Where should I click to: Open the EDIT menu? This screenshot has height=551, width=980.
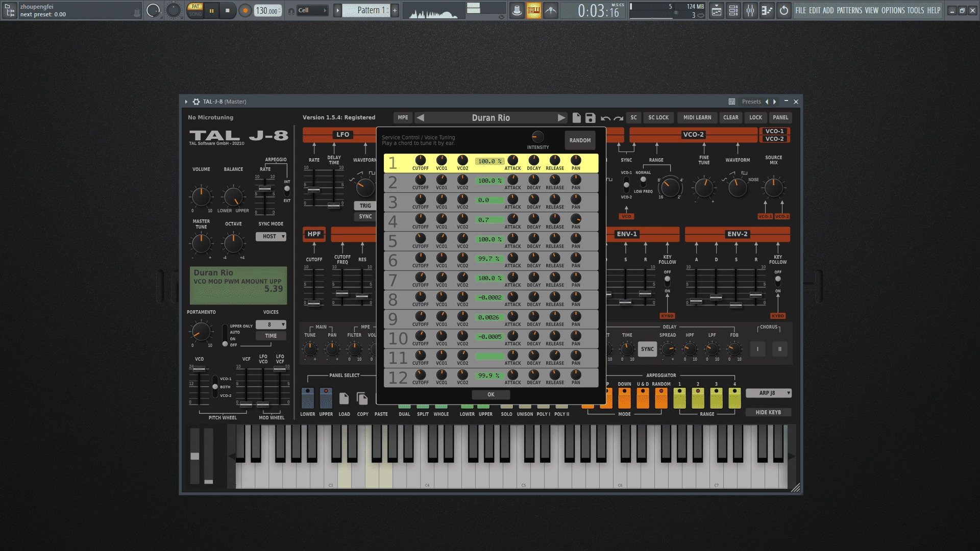click(815, 10)
